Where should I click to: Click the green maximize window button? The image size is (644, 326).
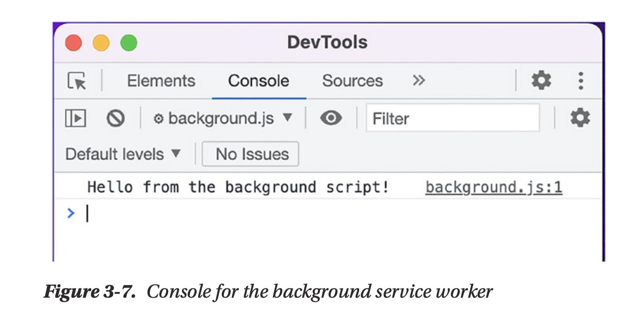(x=128, y=42)
